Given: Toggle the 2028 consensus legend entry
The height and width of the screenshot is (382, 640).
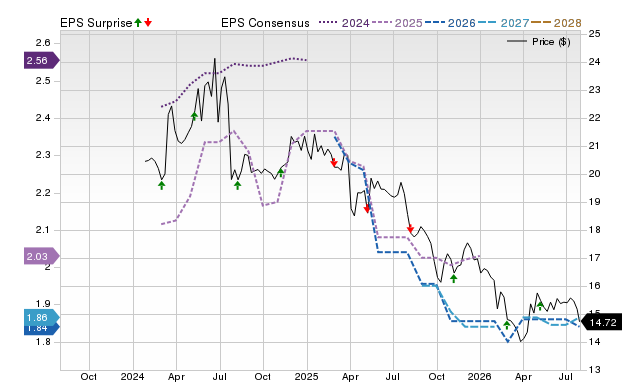Looking at the screenshot, I should 556,23.
